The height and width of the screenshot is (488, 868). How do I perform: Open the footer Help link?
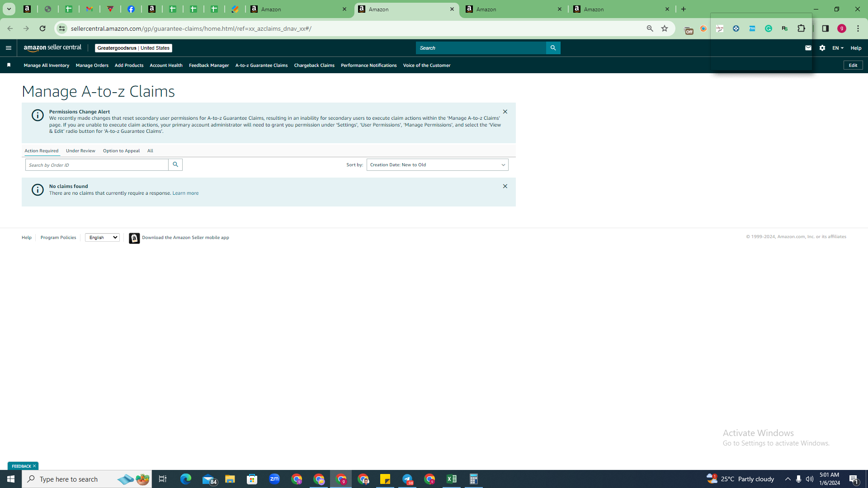tap(27, 238)
